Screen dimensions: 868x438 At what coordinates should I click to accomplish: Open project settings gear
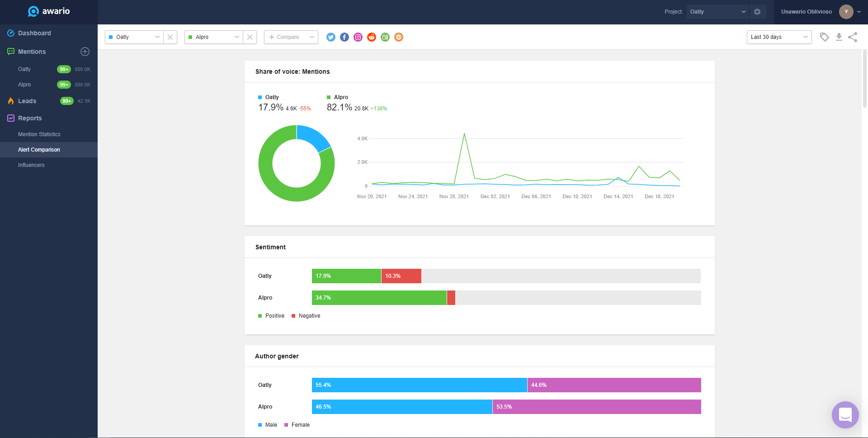point(757,12)
